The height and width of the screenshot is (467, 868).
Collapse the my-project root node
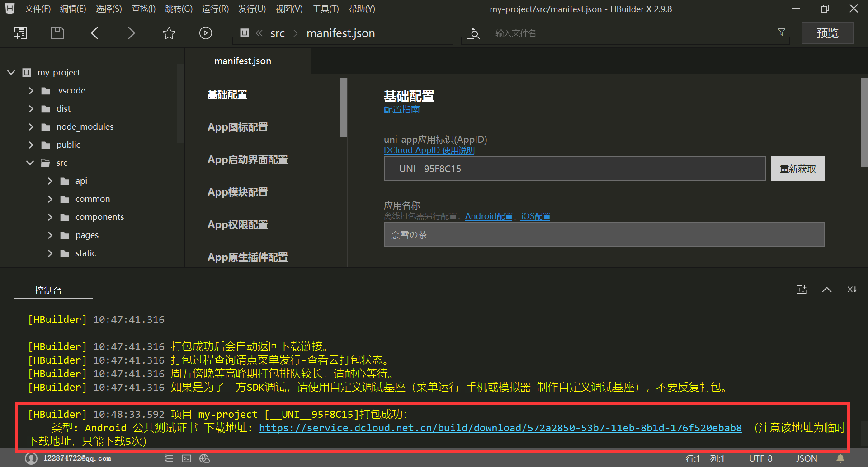11,72
